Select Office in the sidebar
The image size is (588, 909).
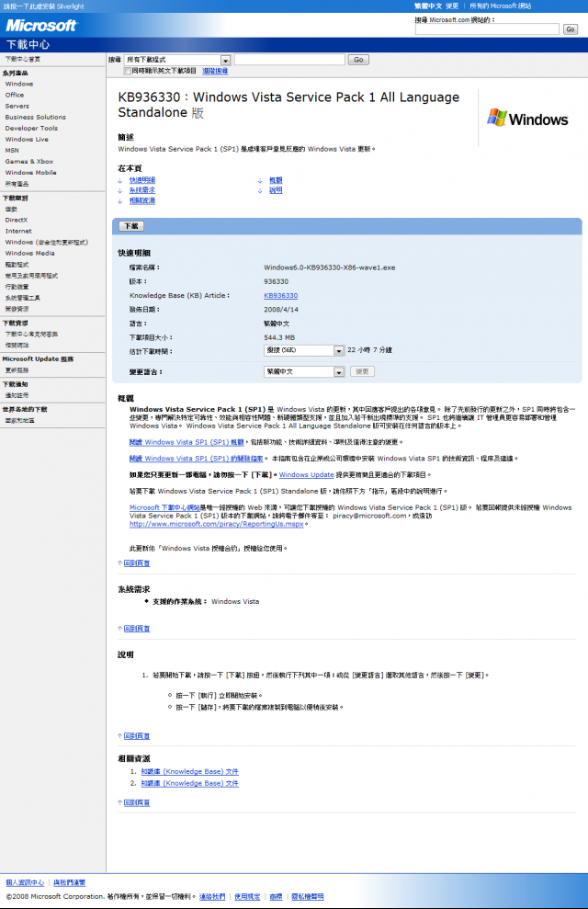tap(15, 95)
